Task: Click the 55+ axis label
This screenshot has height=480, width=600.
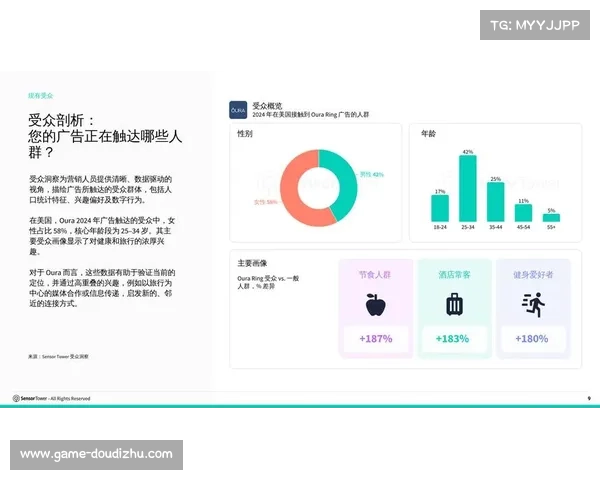Action: pyautogui.click(x=551, y=227)
